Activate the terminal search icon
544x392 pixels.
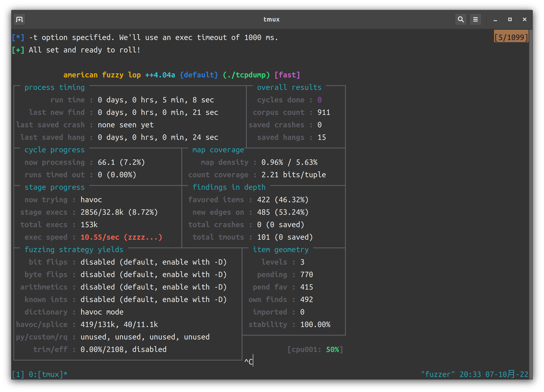coord(461,19)
